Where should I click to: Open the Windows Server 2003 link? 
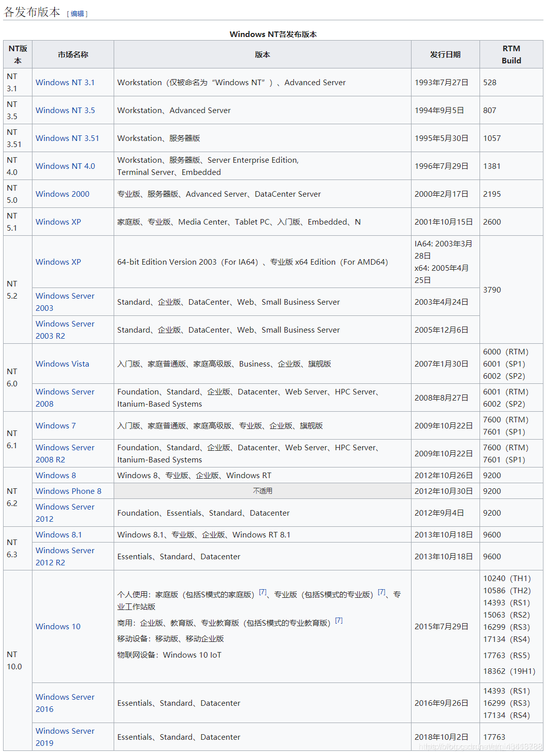click(65, 302)
